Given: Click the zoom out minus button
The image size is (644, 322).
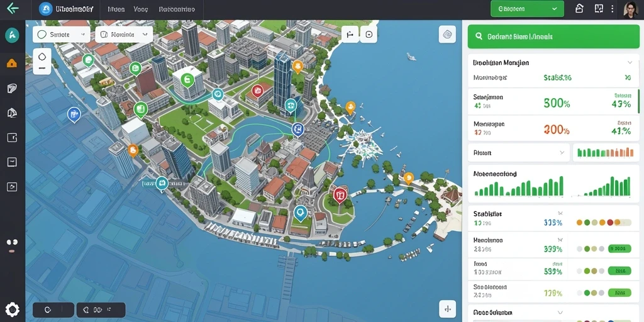Looking at the screenshot, I should pyautogui.click(x=42, y=68).
